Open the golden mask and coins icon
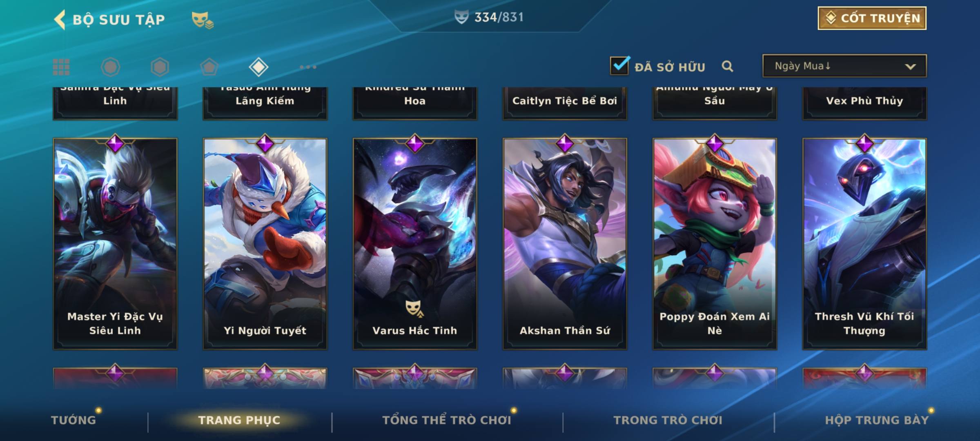Viewport: 980px width, 441px height. pos(203,20)
